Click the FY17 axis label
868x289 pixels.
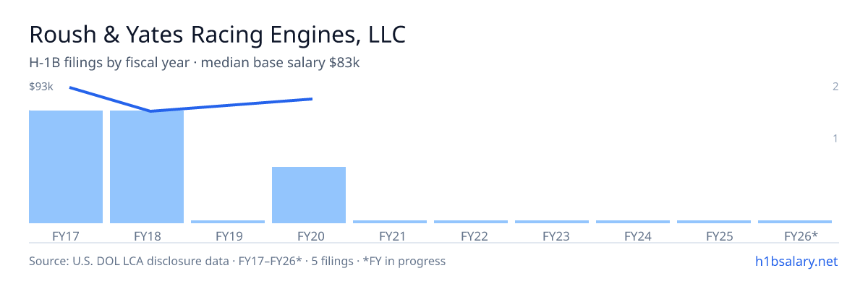(x=66, y=236)
